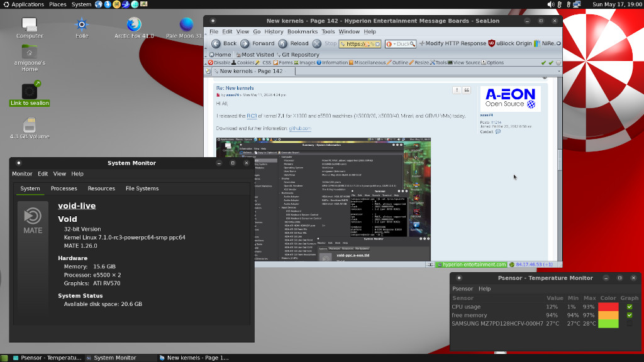Open the Eolie desktop icon

tap(82, 28)
